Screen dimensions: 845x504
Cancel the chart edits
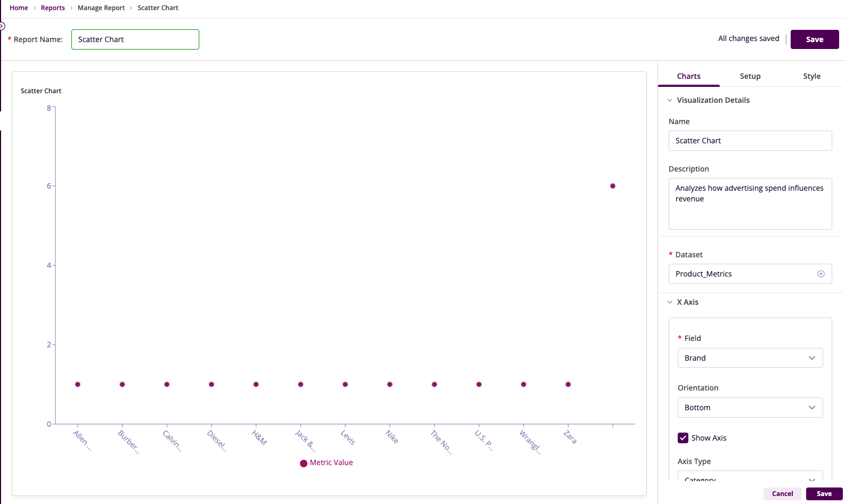coord(783,494)
